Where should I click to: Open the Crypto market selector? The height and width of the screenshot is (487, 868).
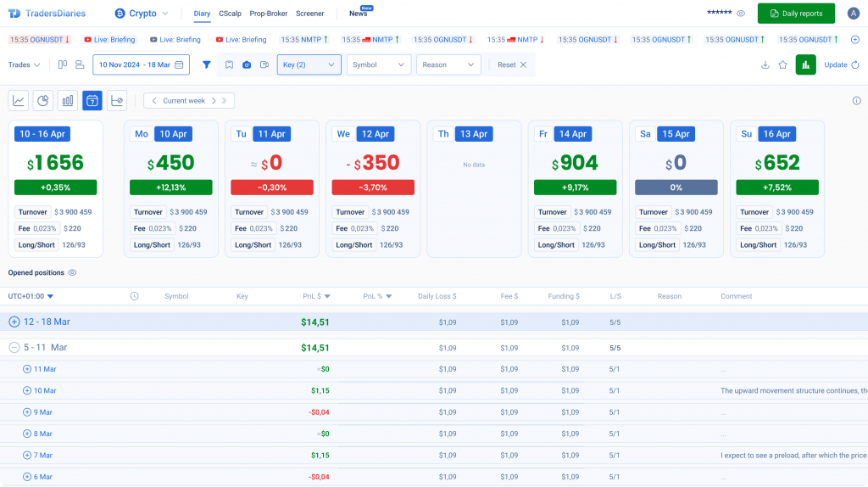point(142,14)
